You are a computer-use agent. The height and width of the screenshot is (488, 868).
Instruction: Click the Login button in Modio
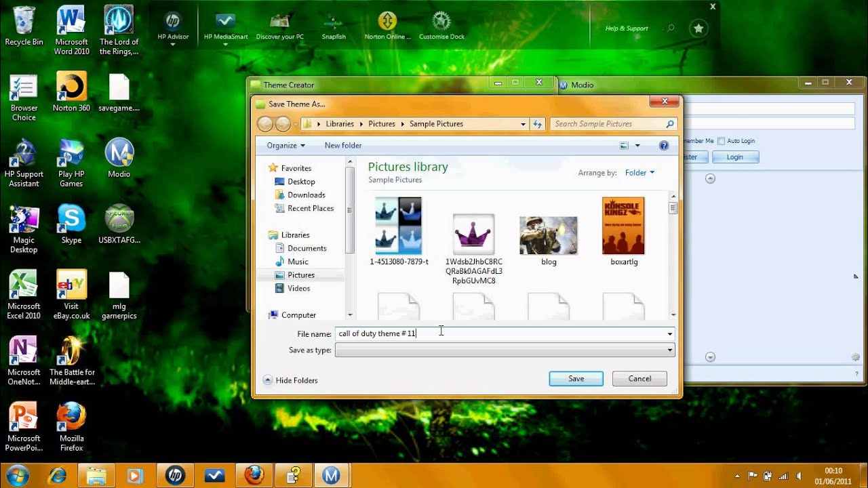pyautogui.click(x=735, y=157)
